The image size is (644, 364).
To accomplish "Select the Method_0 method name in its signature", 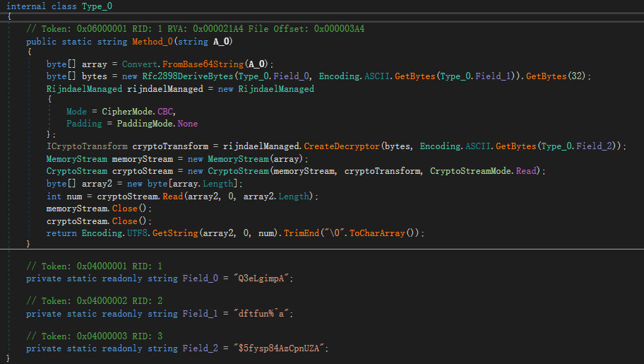I will (x=153, y=42).
